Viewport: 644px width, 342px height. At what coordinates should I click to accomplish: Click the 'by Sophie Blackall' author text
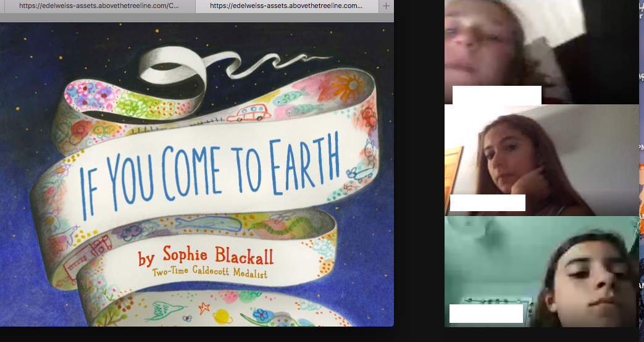click(x=206, y=256)
